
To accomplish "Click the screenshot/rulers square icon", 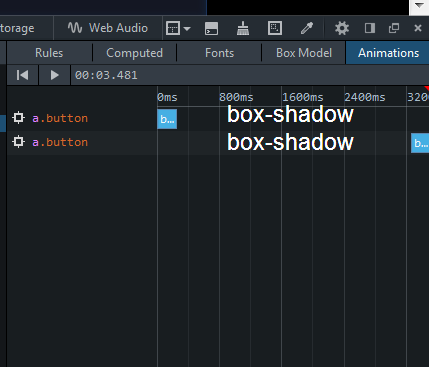I will [x=275, y=28].
